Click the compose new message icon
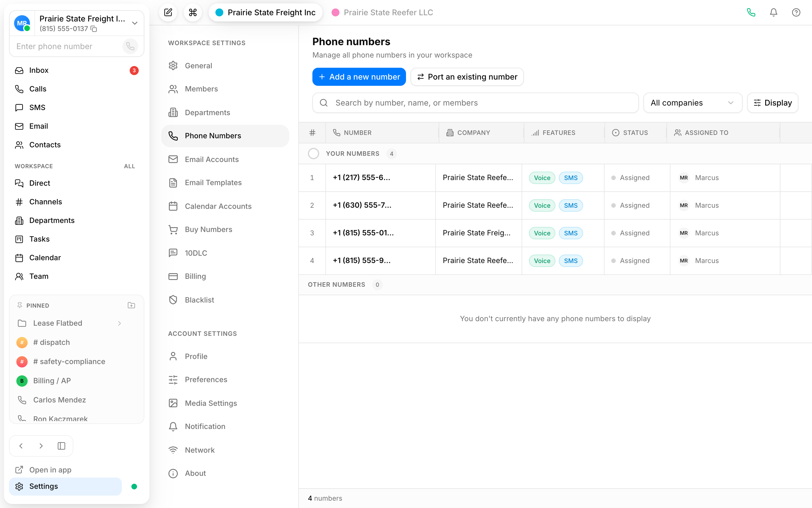 click(168, 12)
